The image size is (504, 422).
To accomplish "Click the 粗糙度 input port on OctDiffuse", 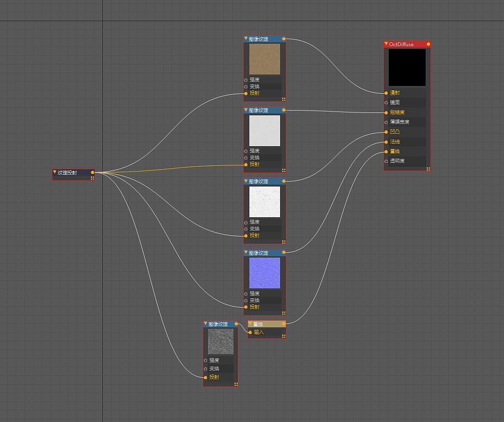I will (x=386, y=112).
